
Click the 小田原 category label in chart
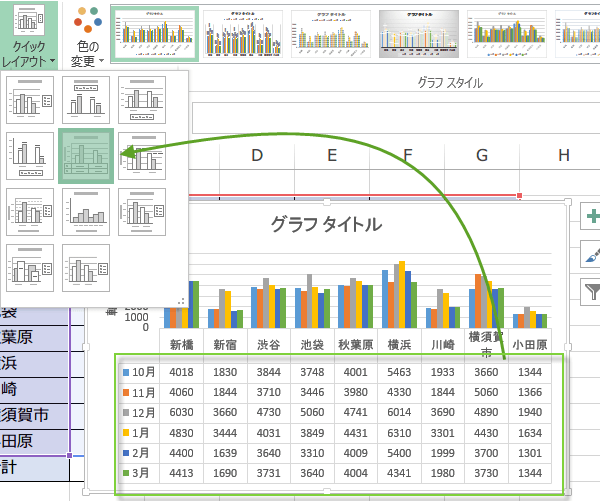click(530, 345)
